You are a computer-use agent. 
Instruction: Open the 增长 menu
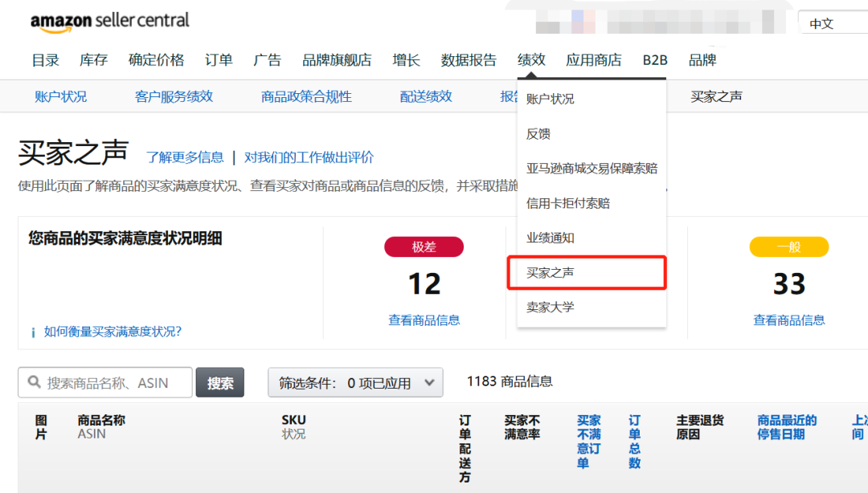[407, 59]
